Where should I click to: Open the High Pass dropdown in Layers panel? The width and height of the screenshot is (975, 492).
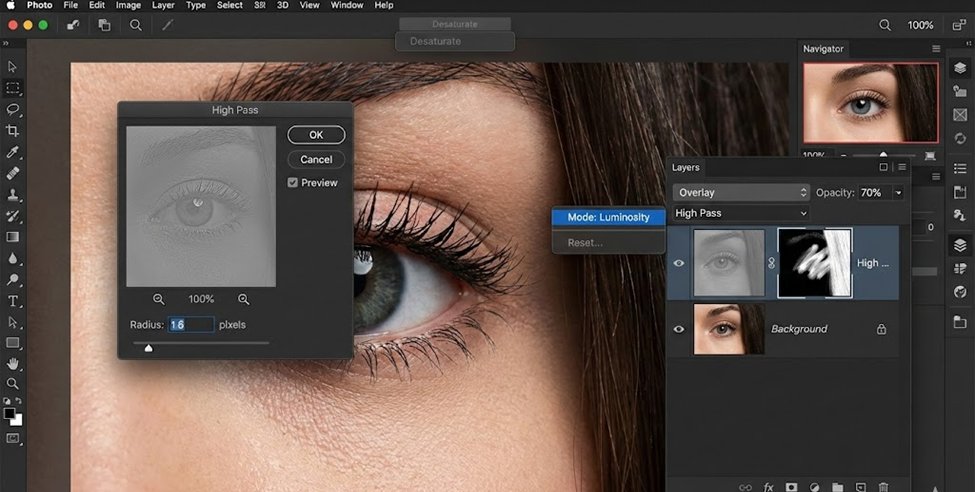741,213
